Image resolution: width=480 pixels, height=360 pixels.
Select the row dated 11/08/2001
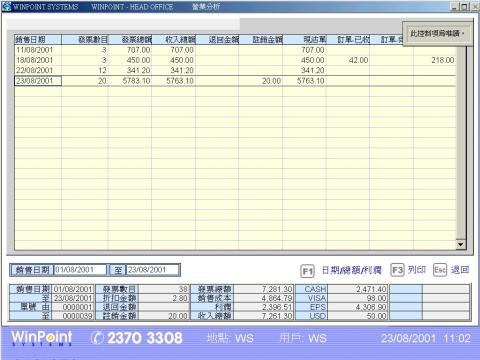235,50
